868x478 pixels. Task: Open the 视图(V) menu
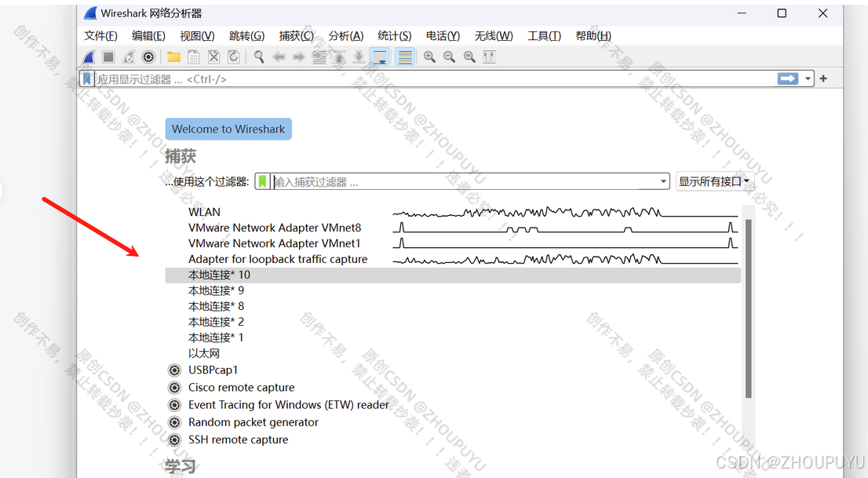coord(197,36)
